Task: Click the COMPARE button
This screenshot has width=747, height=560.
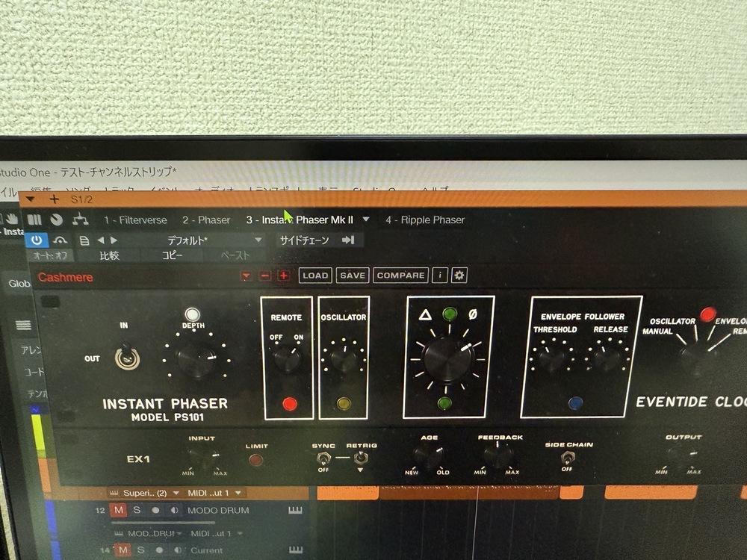Action: (400, 276)
